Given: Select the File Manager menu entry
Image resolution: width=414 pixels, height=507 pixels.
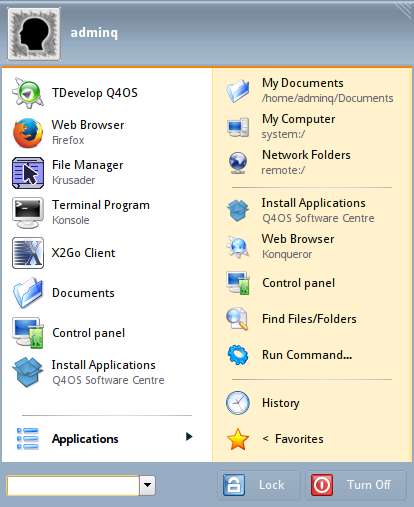Looking at the screenshot, I should coord(107,173).
